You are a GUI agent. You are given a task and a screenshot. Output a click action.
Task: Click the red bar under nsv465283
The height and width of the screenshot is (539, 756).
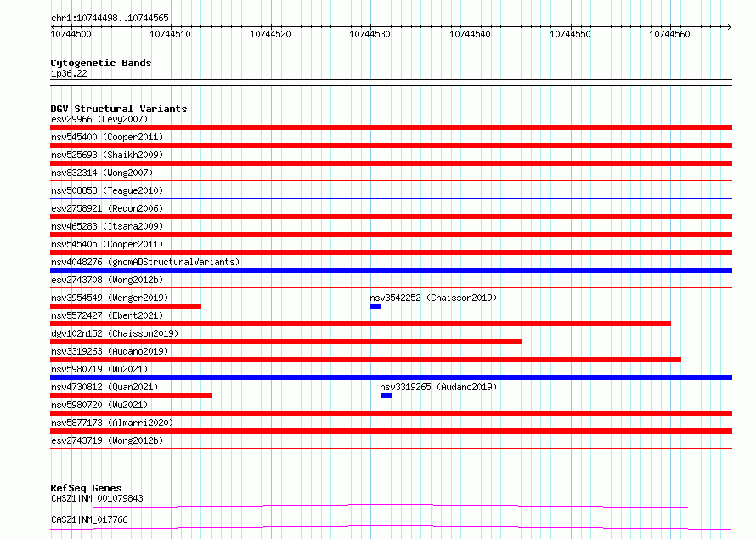tap(391, 235)
